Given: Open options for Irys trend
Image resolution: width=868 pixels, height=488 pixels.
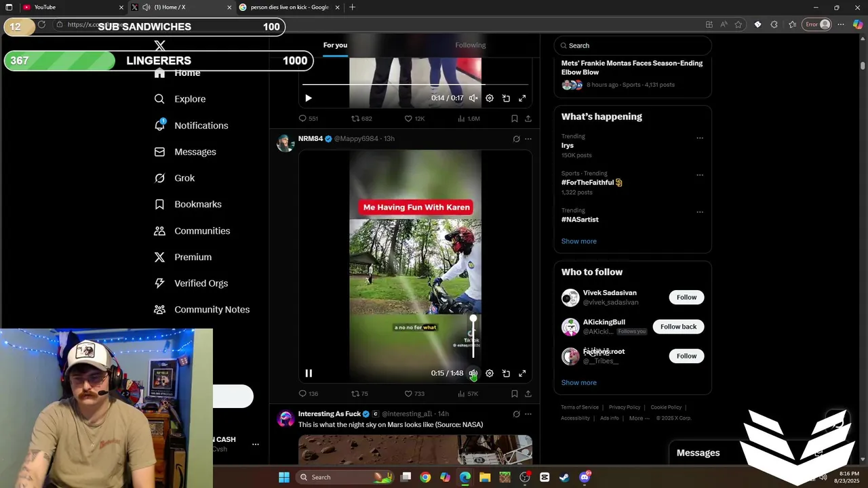Looking at the screenshot, I should click(700, 138).
